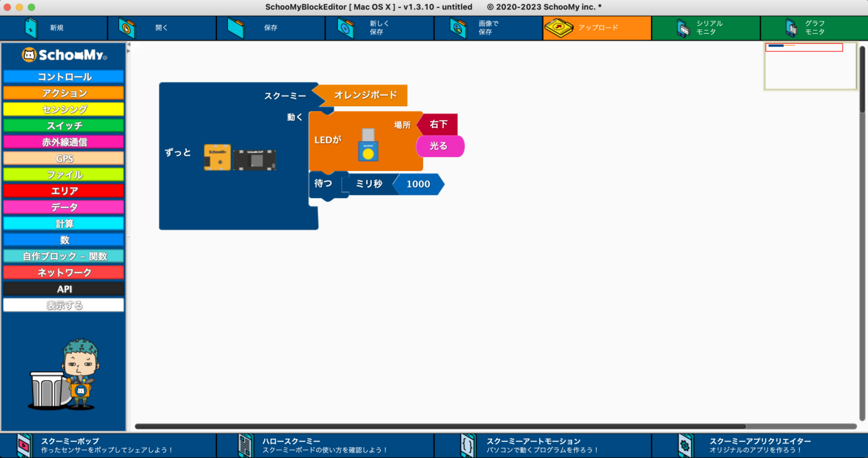Select the データ category
The height and width of the screenshot is (458, 868).
(63, 208)
